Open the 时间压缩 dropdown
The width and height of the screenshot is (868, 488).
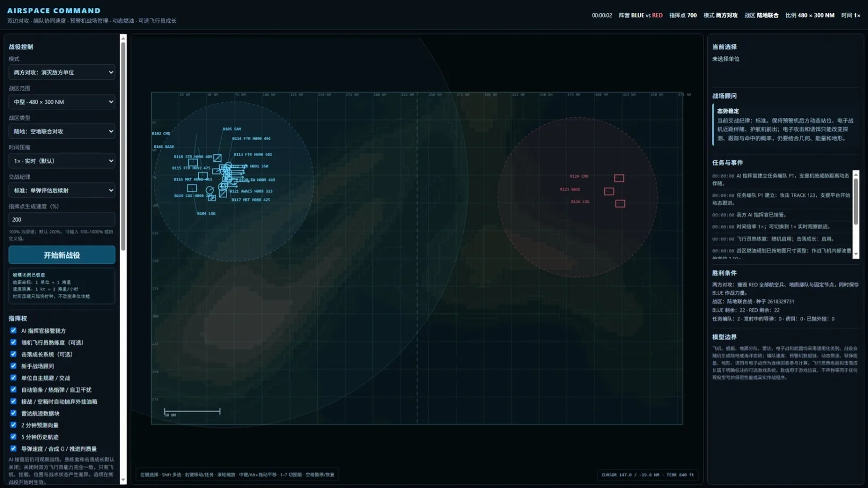click(62, 161)
